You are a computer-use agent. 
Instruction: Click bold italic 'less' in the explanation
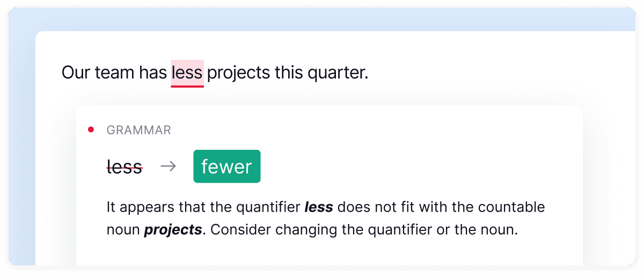(x=319, y=207)
